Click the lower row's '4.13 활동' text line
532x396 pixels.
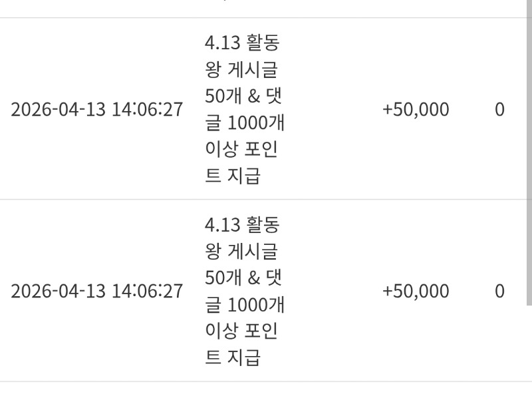click(242, 225)
